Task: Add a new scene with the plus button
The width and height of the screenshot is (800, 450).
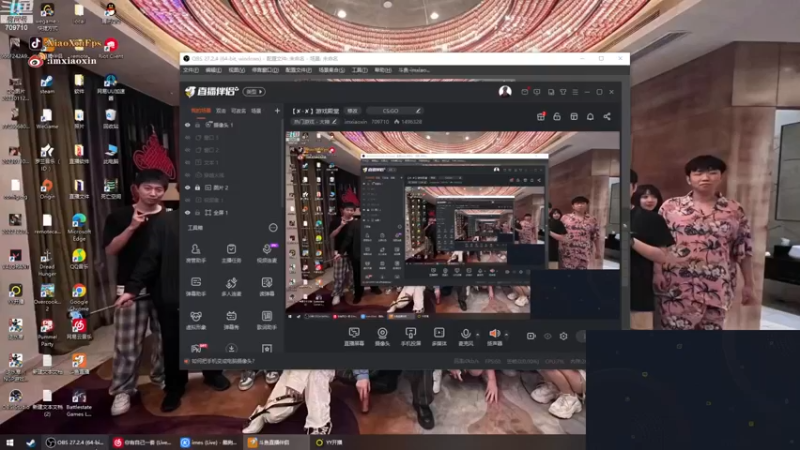Action: [277, 111]
